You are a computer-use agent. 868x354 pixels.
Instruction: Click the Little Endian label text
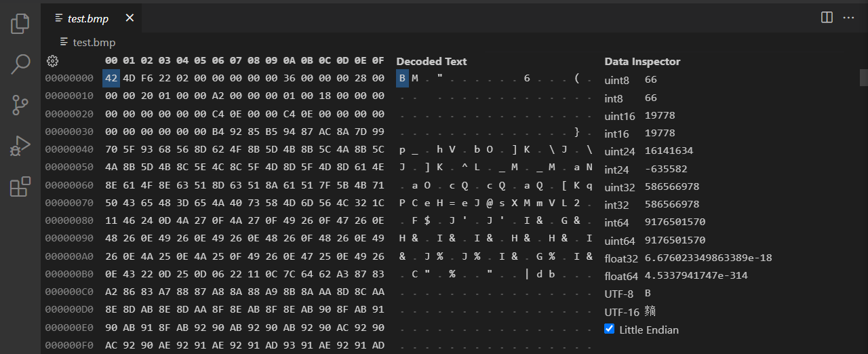(x=649, y=330)
